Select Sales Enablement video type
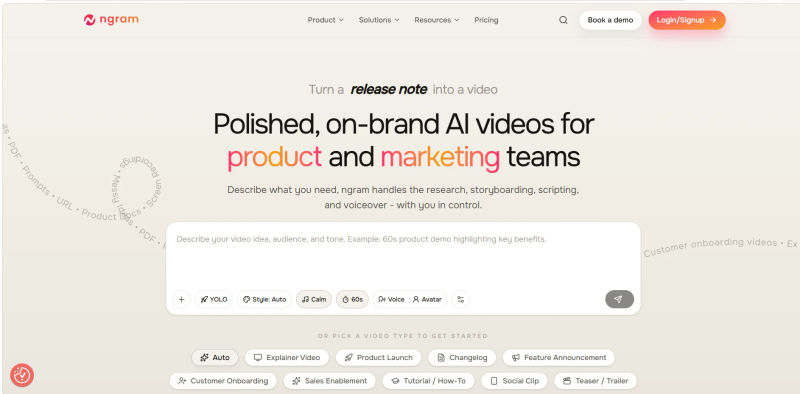This screenshot has height=394, width=800. tap(330, 381)
